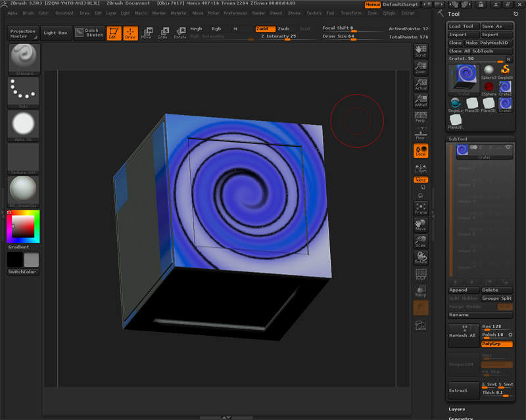
Task: Toggle Perspective view with Persp button
Action: click(421, 117)
